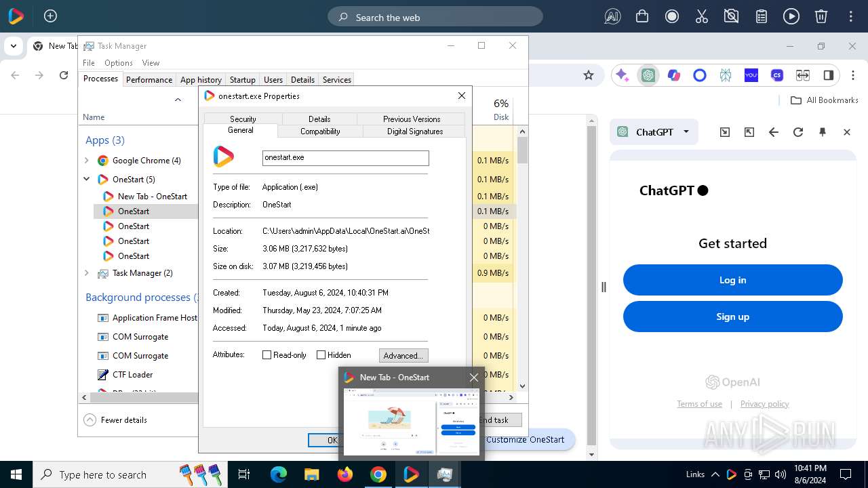Image resolution: width=868 pixels, height=488 pixels.
Task: Click the crossed-out camera icon
Action: tap(732, 17)
